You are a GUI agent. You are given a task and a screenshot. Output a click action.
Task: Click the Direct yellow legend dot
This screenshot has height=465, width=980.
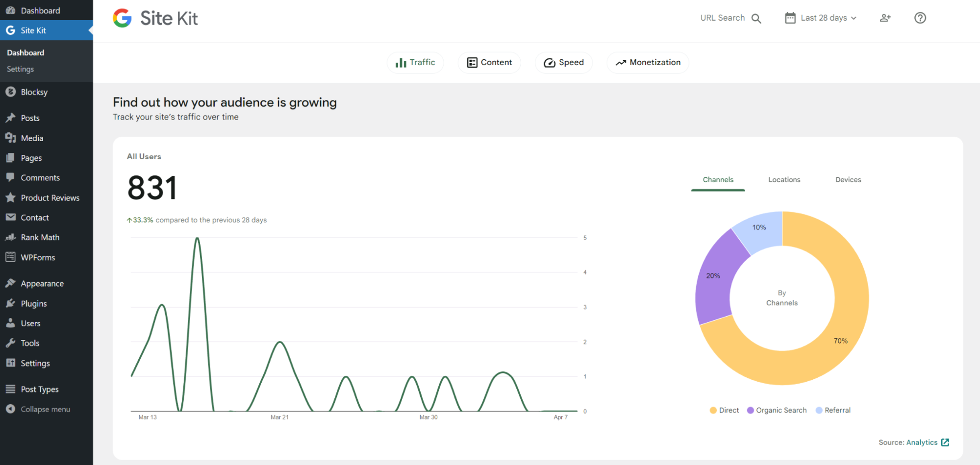click(713, 410)
